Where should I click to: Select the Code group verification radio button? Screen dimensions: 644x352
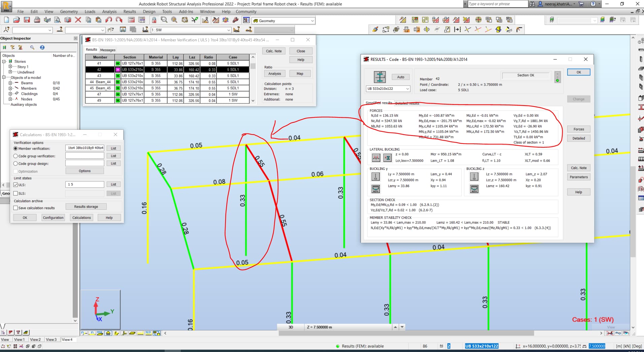pyautogui.click(x=15, y=156)
